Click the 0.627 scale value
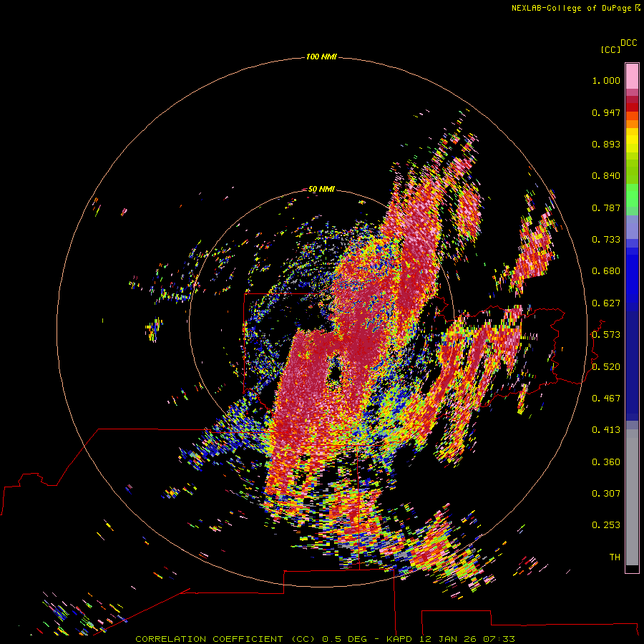The height and width of the screenshot is (644, 644). (606, 303)
